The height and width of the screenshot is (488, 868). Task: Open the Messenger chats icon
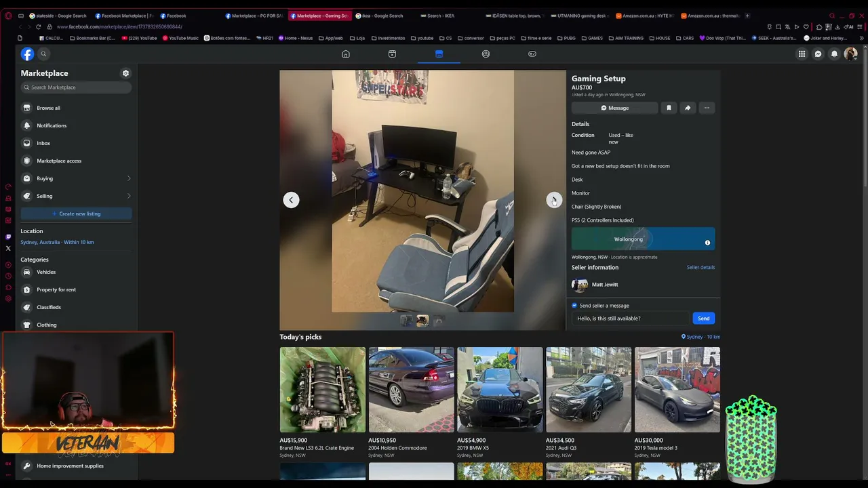tap(818, 54)
